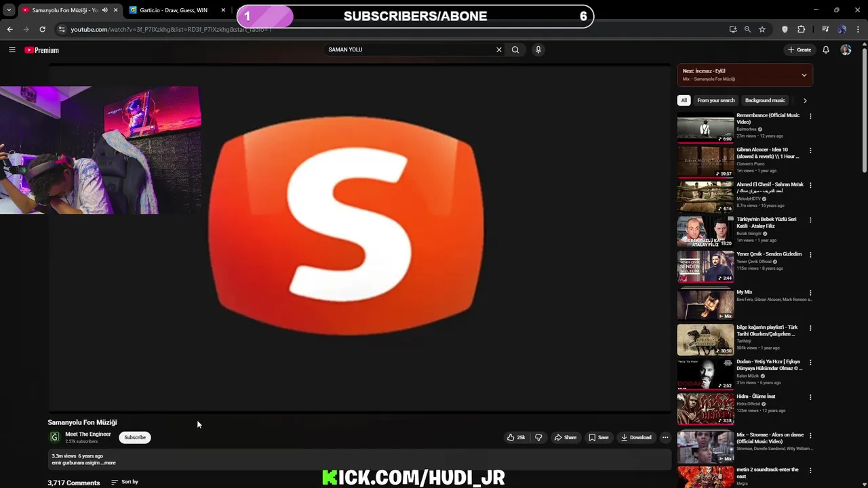
Task: Start voice search with microphone
Action: pos(538,49)
